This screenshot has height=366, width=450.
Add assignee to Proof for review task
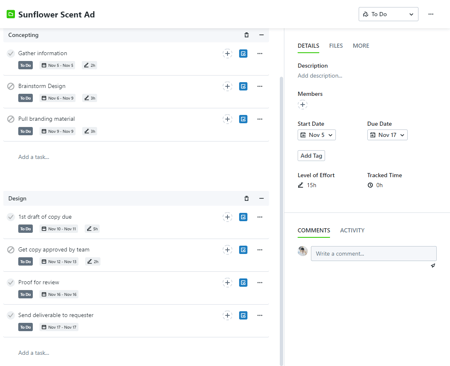point(227,282)
